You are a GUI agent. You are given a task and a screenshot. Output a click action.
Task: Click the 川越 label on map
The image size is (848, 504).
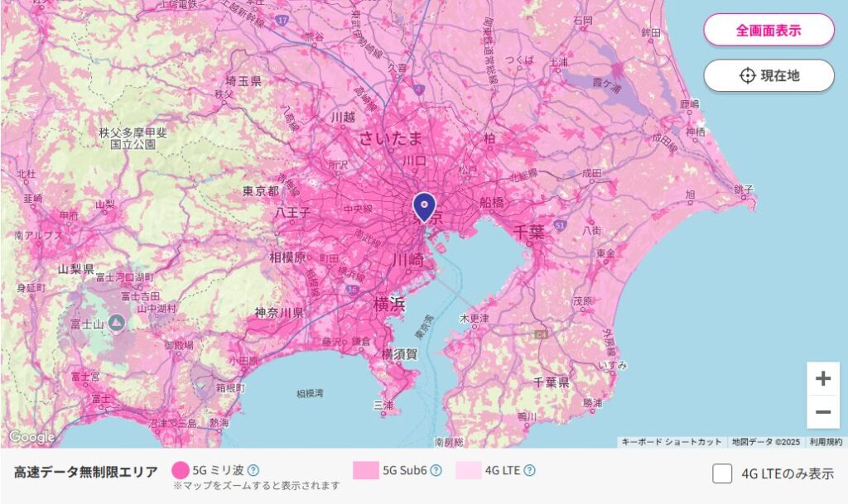pos(343,118)
